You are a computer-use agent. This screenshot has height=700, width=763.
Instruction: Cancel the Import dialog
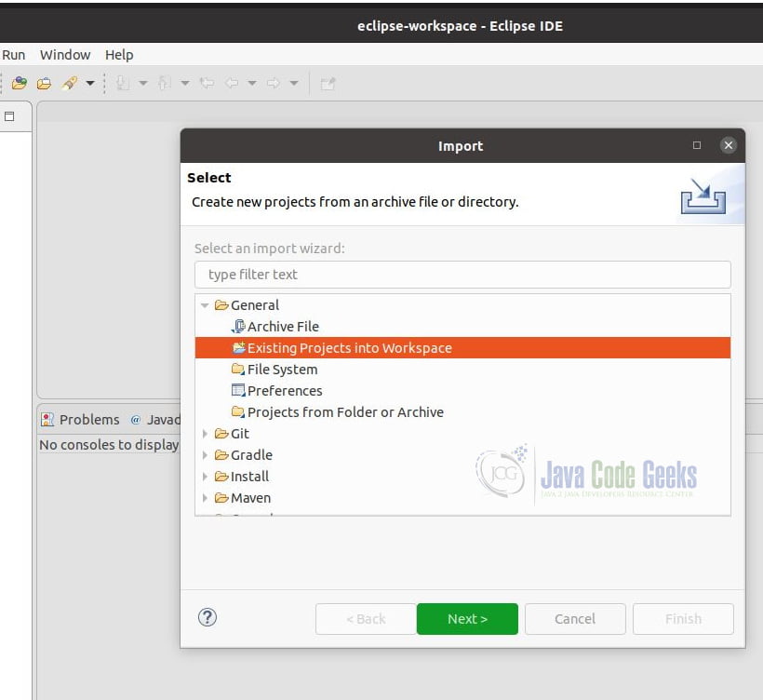[575, 618]
